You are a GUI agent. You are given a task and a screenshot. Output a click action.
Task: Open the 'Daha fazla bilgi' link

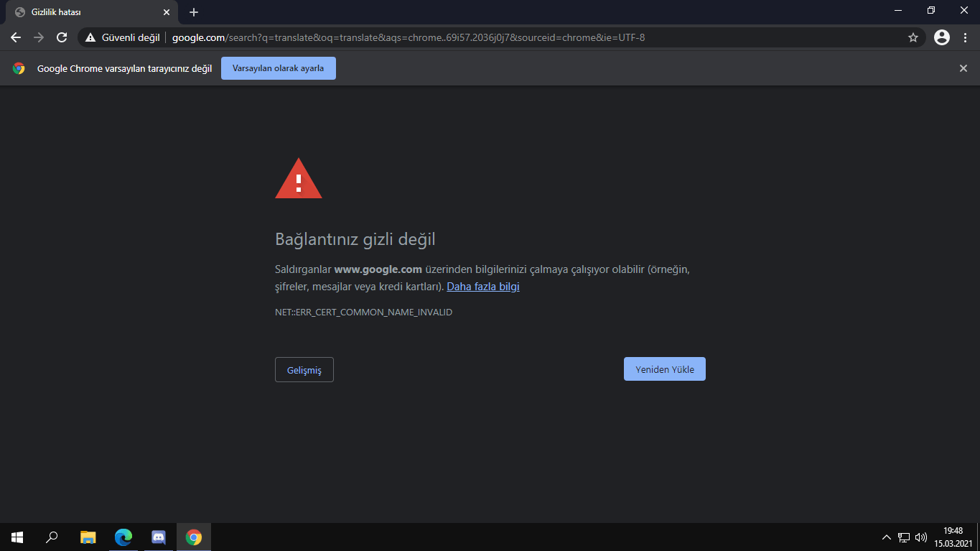(x=483, y=287)
